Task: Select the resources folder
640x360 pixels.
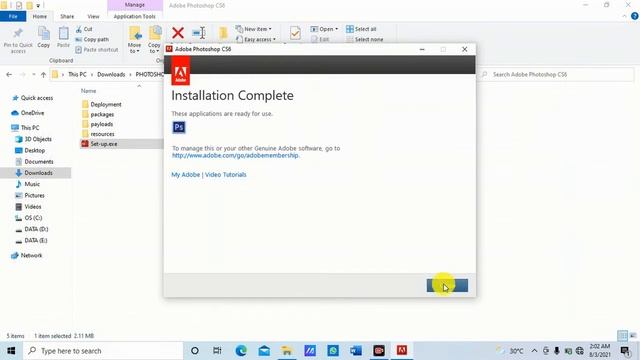Action: (x=98, y=134)
